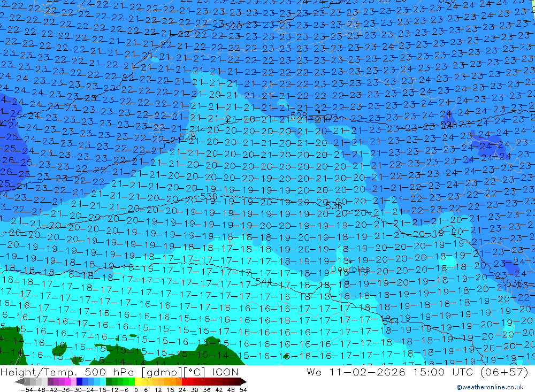Click the -54 legend scale value
535x392 pixels.
click(27, 389)
